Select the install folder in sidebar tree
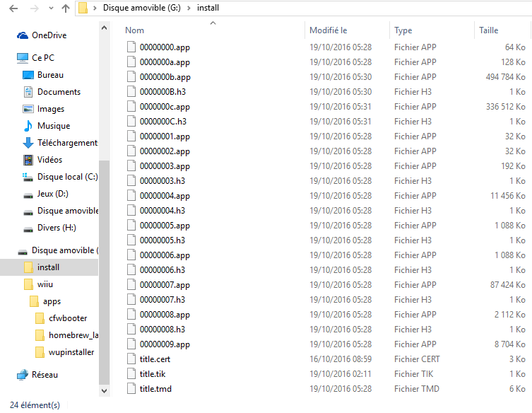 click(48, 267)
